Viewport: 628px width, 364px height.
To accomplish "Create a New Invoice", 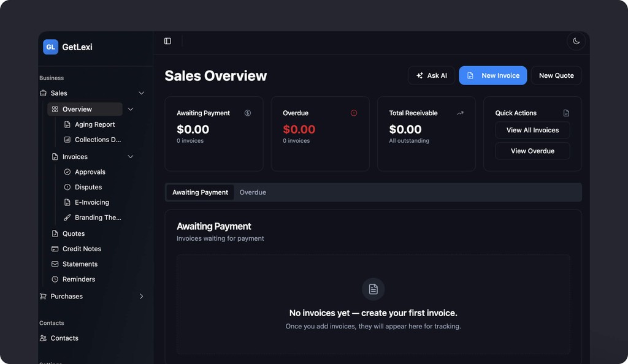I will [492, 75].
